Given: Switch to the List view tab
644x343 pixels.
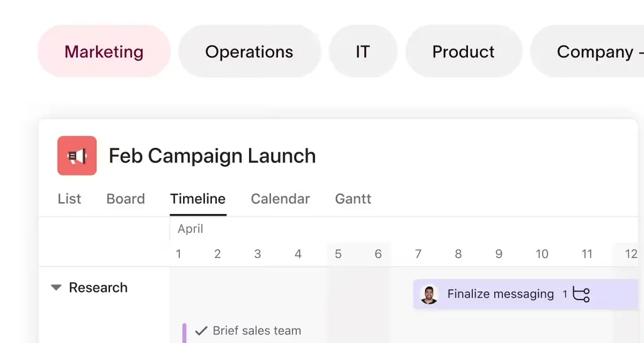Looking at the screenshot, I should click(69, 199).
